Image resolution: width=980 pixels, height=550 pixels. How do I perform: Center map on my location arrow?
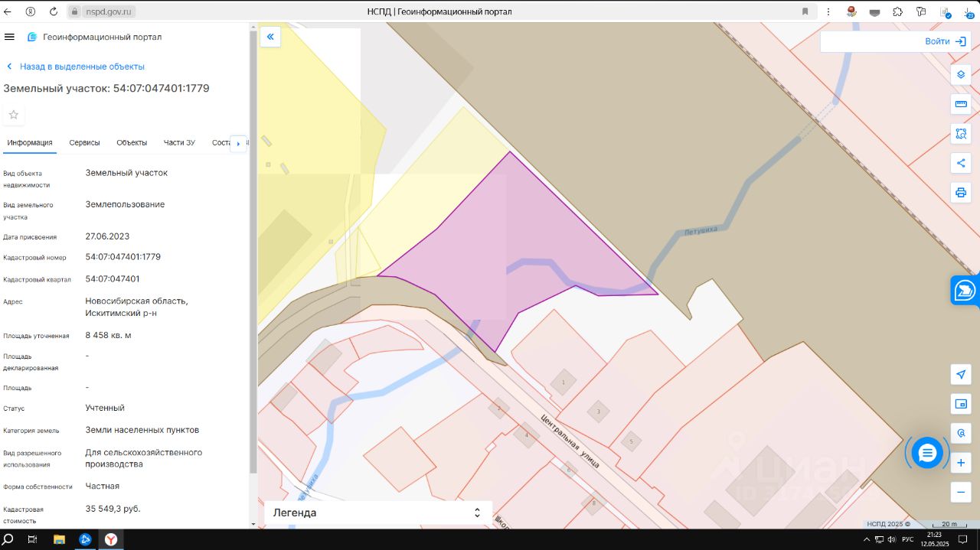(x=961, y=374)
